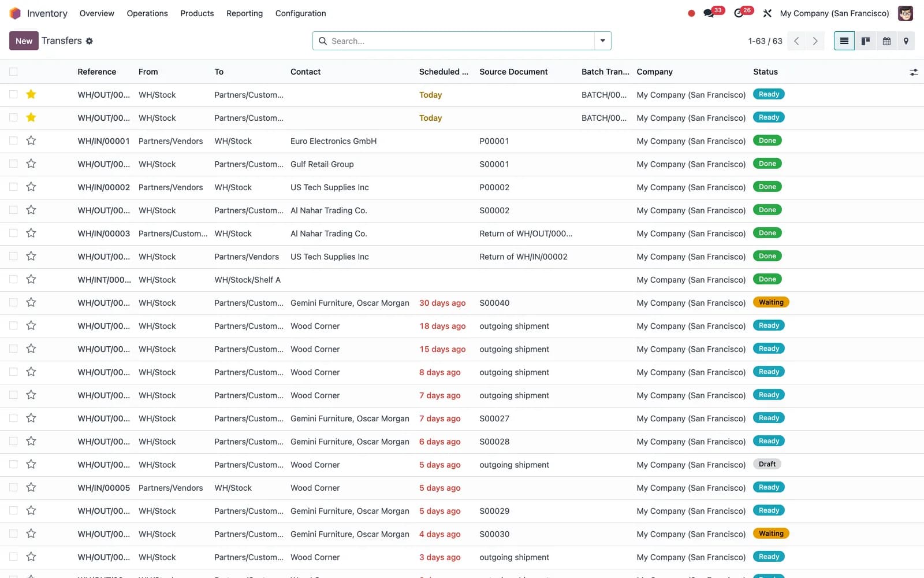Open the Inventory app home icon
Viewport: 924px width, 578px height.
pos(15,13)
